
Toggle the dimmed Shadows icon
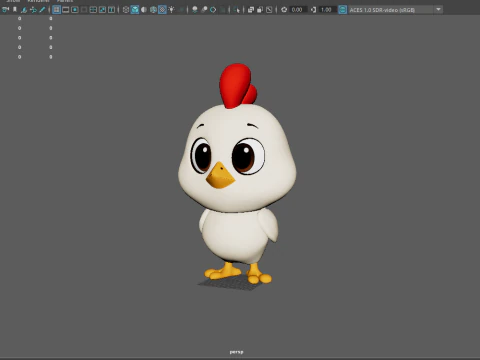(181, 10)
